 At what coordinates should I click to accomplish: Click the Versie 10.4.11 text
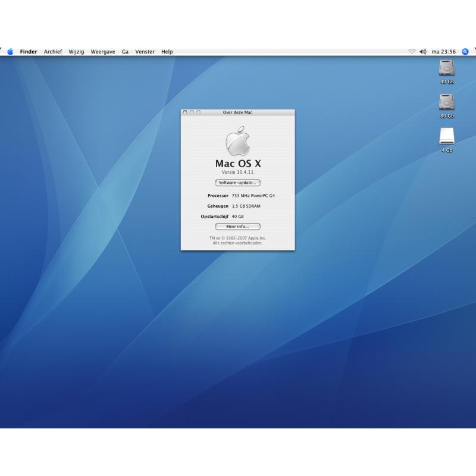[237, 172]
